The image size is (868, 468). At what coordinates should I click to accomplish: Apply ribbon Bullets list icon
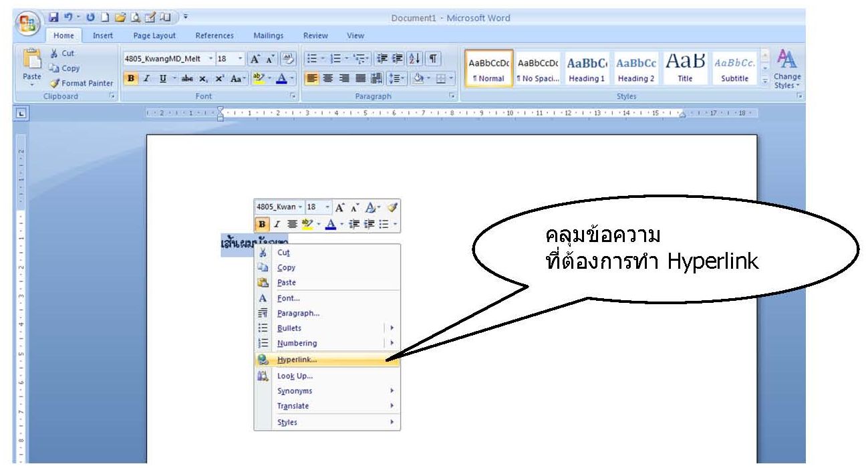pos(313,59)
